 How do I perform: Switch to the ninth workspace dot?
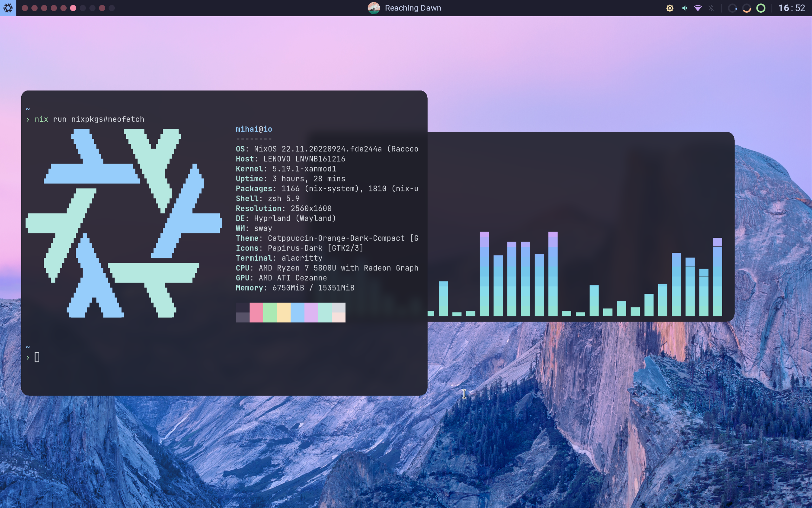102,8
